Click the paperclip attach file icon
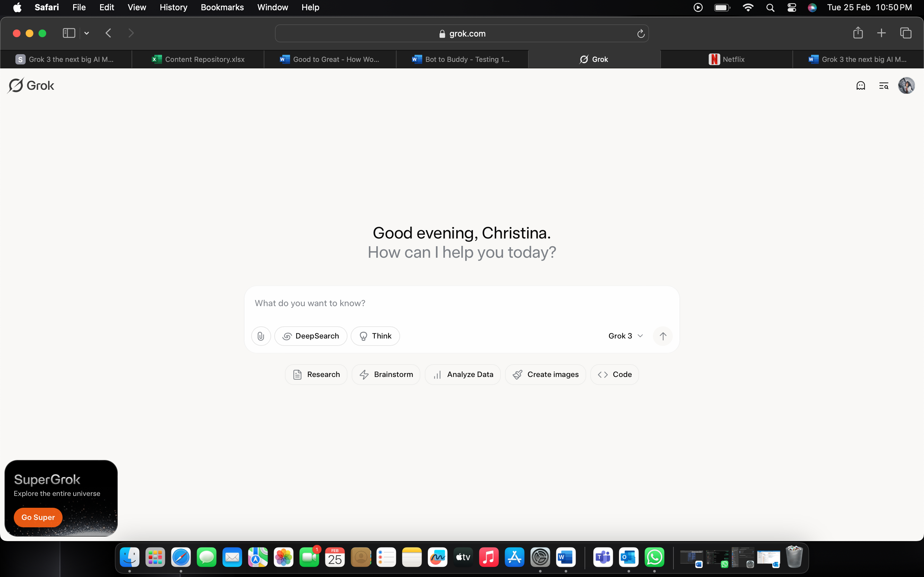The image size is (924, 577). [x=261, y=336]
